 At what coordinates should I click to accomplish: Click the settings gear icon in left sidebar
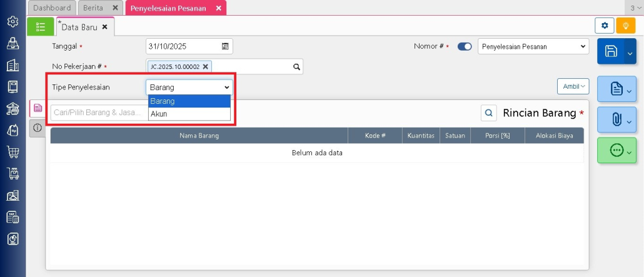(x=12, y=22)
